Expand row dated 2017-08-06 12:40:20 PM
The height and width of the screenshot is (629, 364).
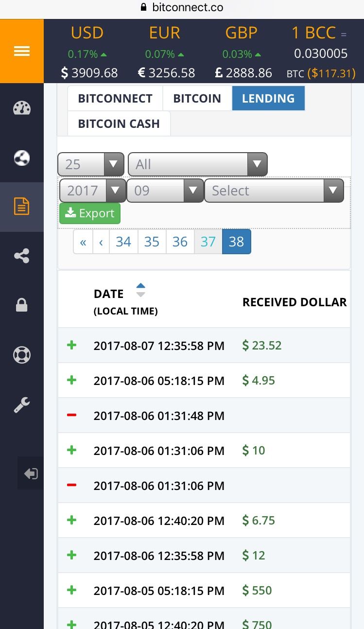pos(72,520)
